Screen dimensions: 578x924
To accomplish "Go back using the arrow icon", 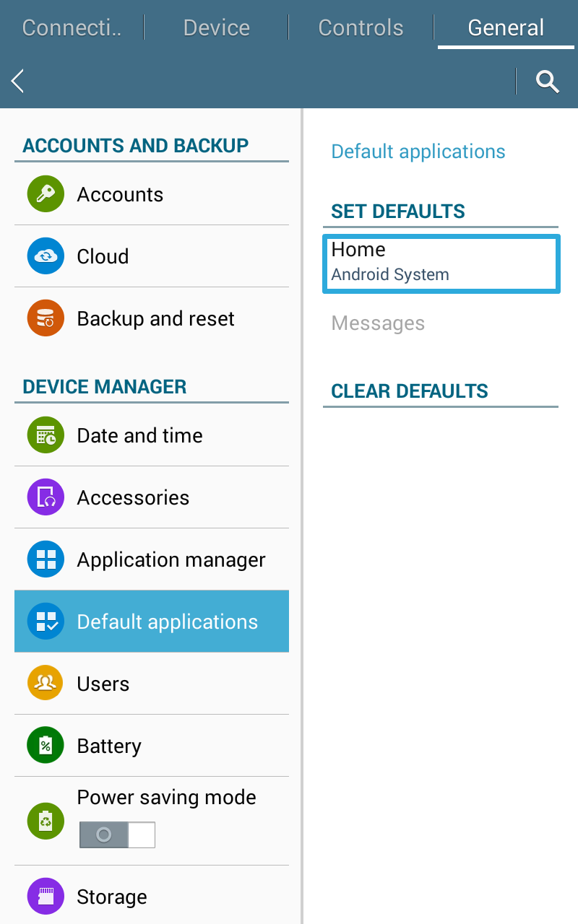I will tap(18, 81).
